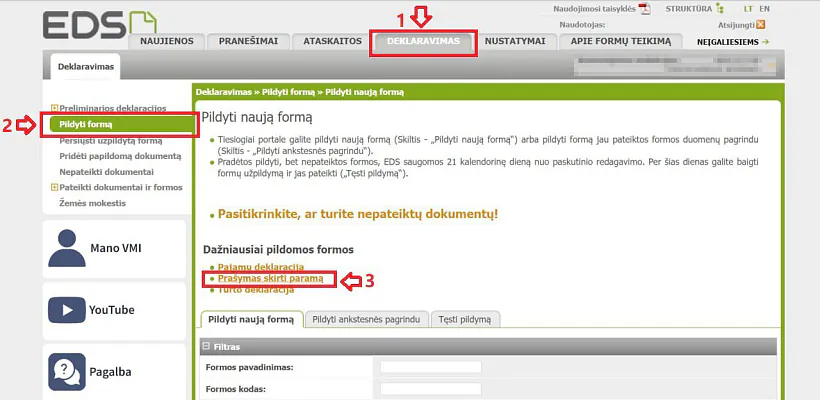Open the YouTube play icon
This screenshot has width=820, height=400.
[x=66, y=310]
